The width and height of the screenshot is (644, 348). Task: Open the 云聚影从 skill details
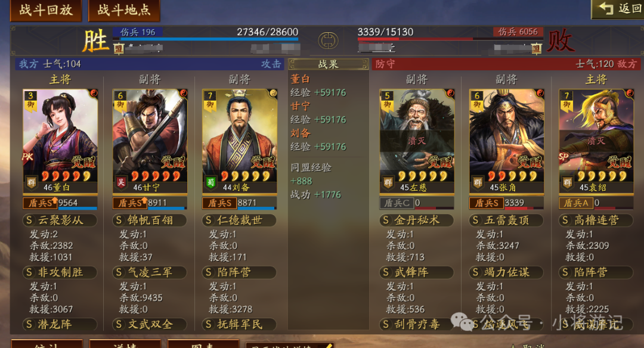pyautogui.click(x=60, y=220)
